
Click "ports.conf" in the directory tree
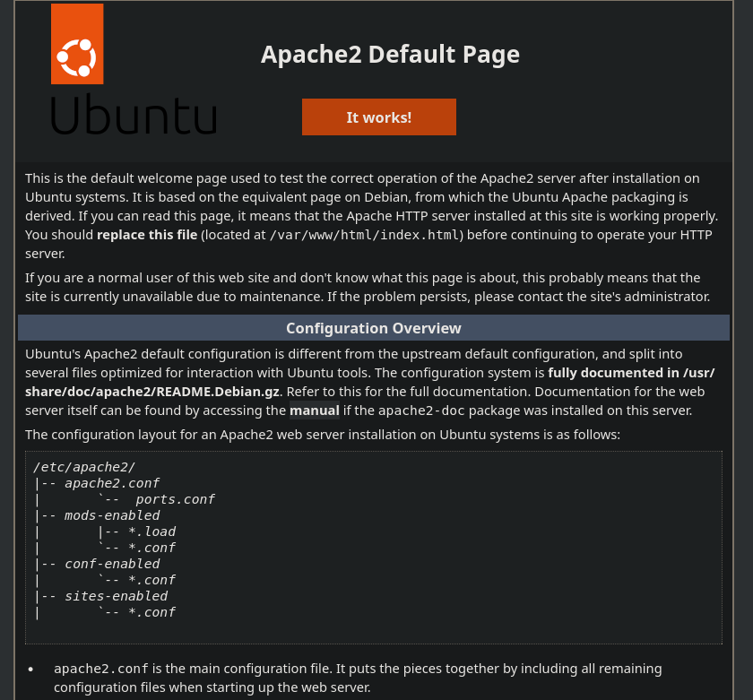coord(176,499)
